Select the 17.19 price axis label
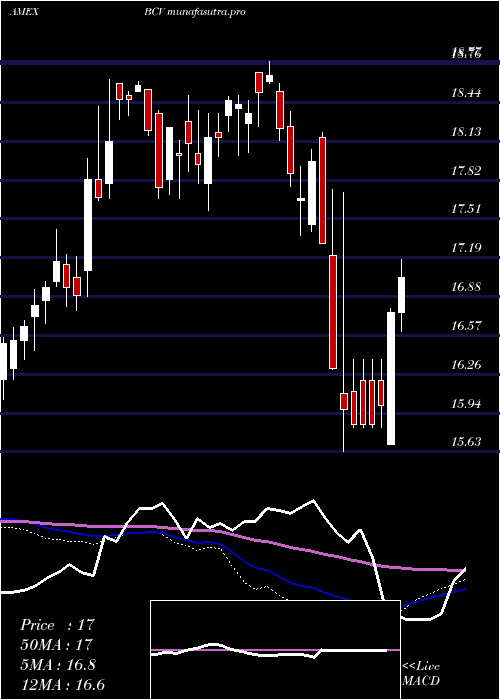The width and height of the screenshot is (500, 700). [x=467, y=248]
